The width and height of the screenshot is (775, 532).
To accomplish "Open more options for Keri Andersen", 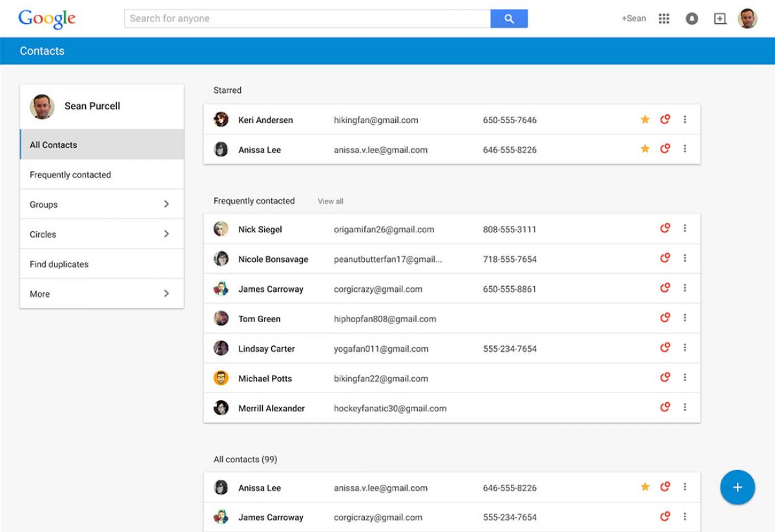I will coord(685,119).
